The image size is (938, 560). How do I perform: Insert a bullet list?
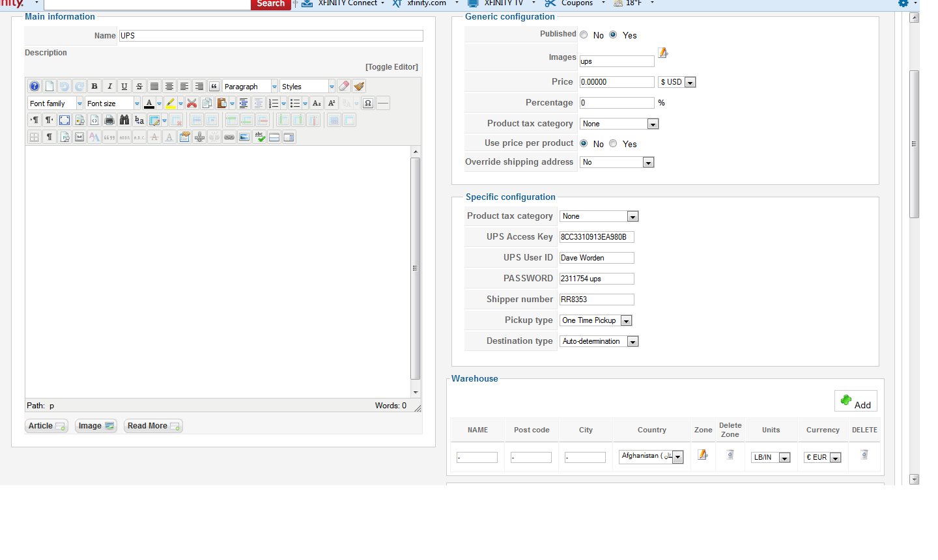coord(295,103)
